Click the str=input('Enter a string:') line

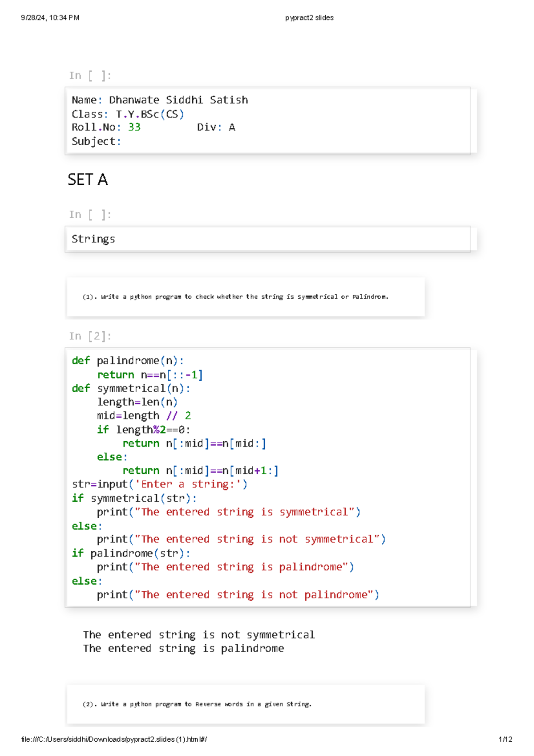(159, 484)
